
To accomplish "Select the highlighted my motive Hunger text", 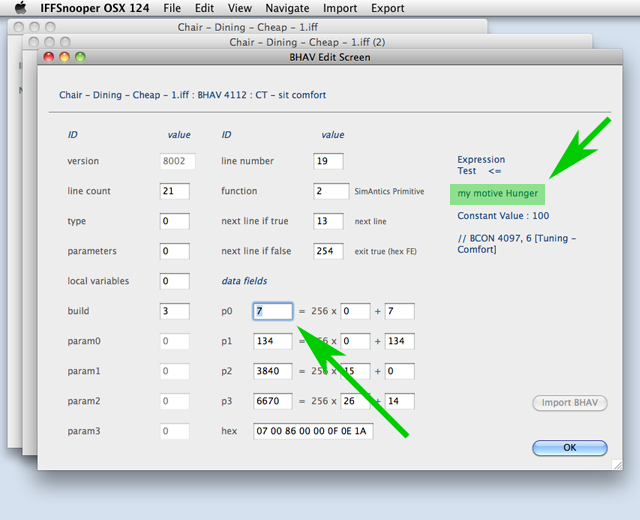I will pyautogui.click(x=497, y=193).
